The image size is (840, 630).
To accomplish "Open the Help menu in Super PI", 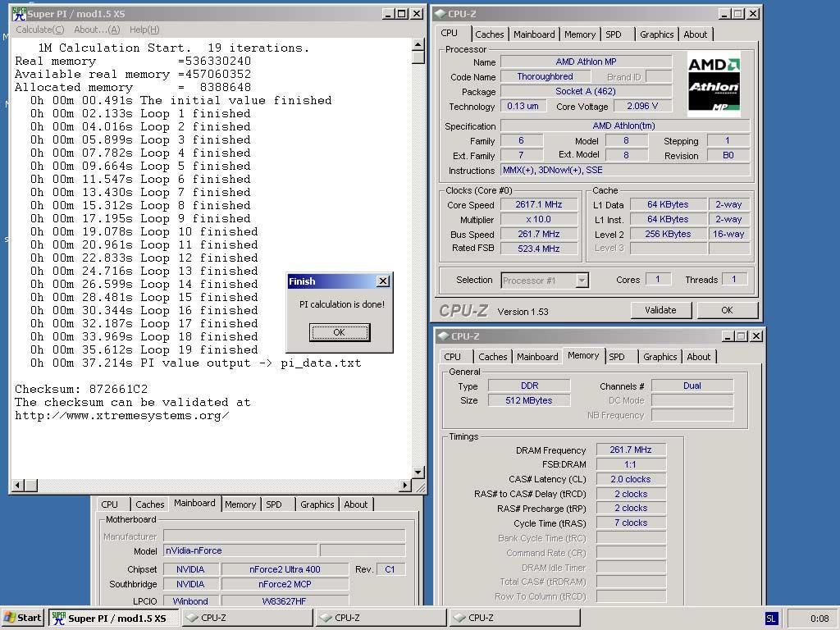I will (144, 30).
